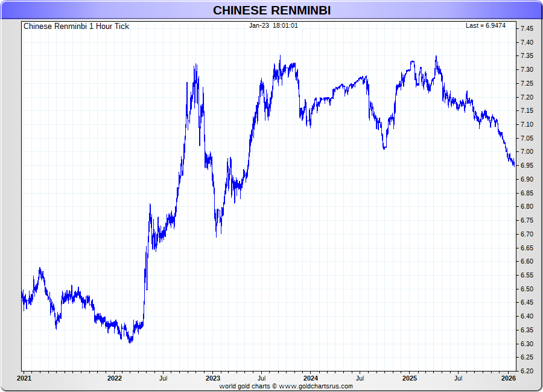Click the 7.15 y-axis label
Screen dimensions: 543x392
click(x=527, y=111)
